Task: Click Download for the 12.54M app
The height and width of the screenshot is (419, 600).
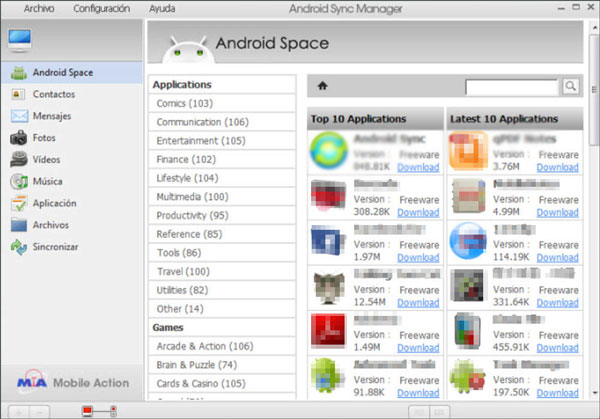Action: point(418,303)
